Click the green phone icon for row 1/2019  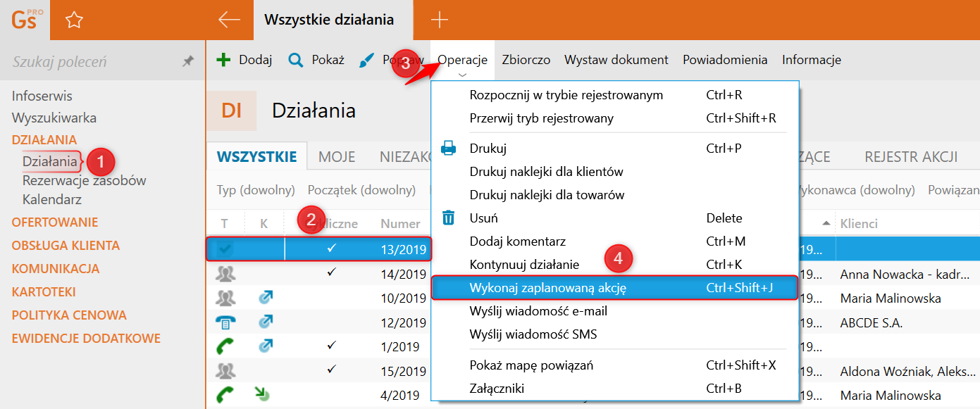click(x=225, y=346)
